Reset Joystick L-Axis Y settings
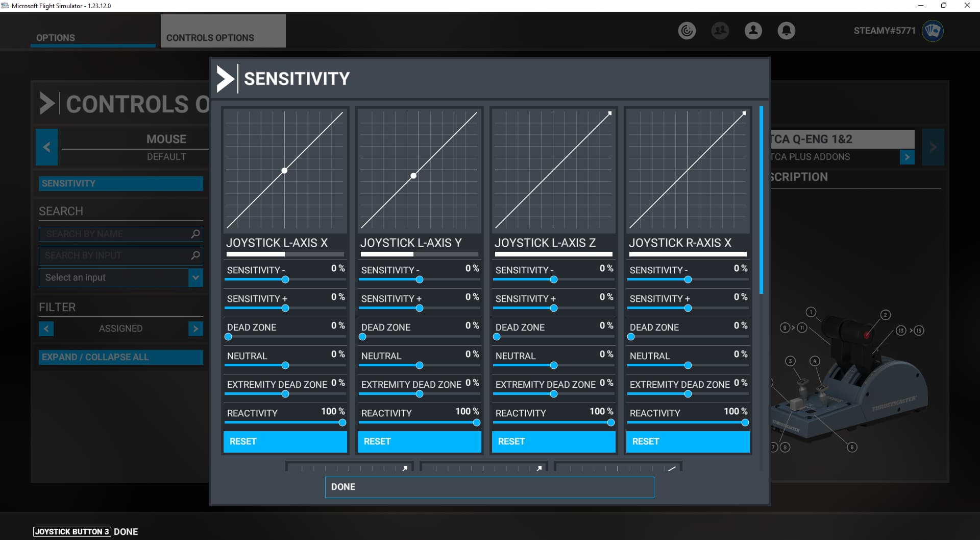 pos(420,441)
